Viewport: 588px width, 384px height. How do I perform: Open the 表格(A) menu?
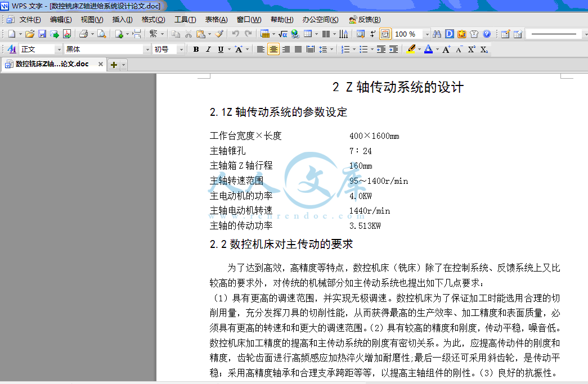[x=217, y=20]
